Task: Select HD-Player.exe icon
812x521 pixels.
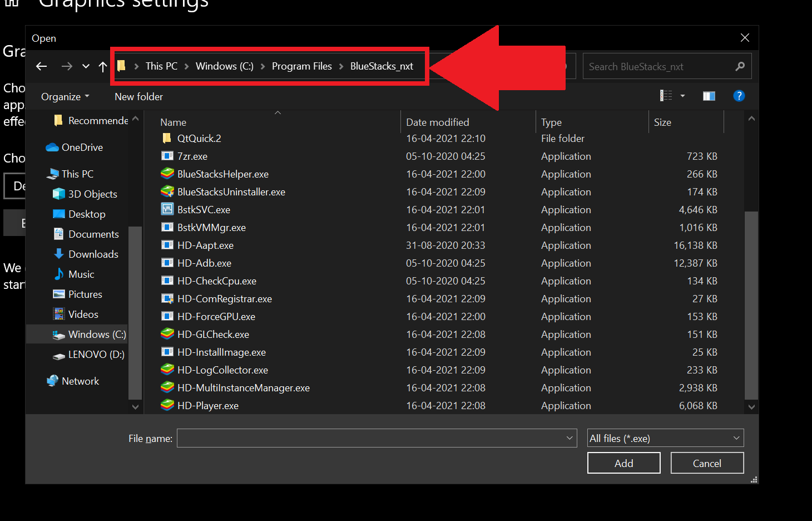Action: (167, 405)
